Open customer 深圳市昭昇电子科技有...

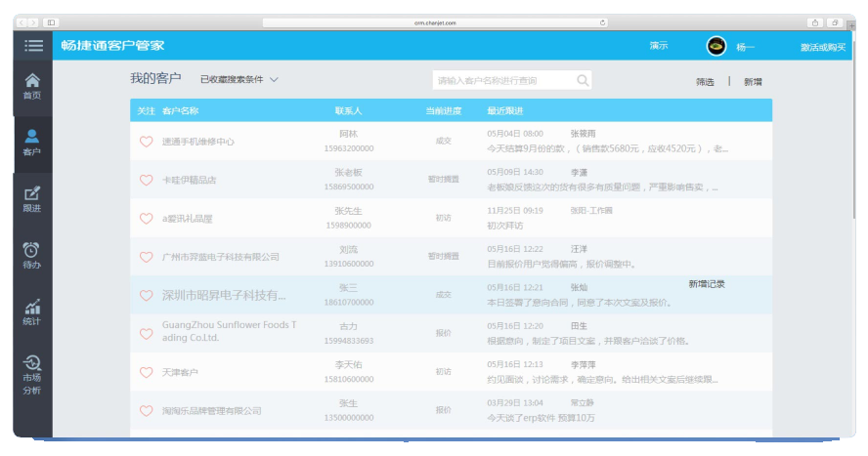224,295
